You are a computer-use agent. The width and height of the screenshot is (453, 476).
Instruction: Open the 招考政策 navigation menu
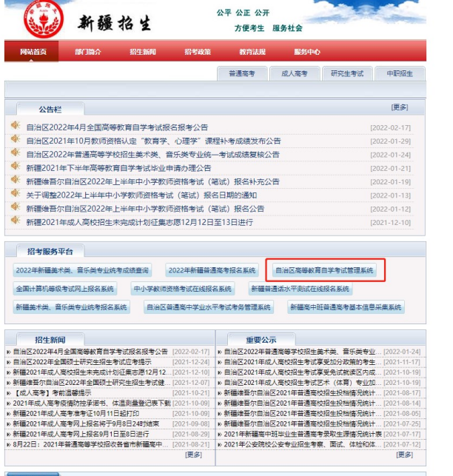(x=198, y=52)
